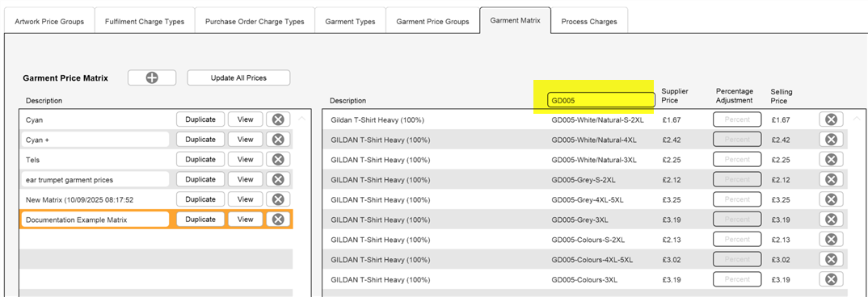Delete ear trumpet garment prices matrix
The height and width of the screenshot is (297, 868).
click(278, 179)
